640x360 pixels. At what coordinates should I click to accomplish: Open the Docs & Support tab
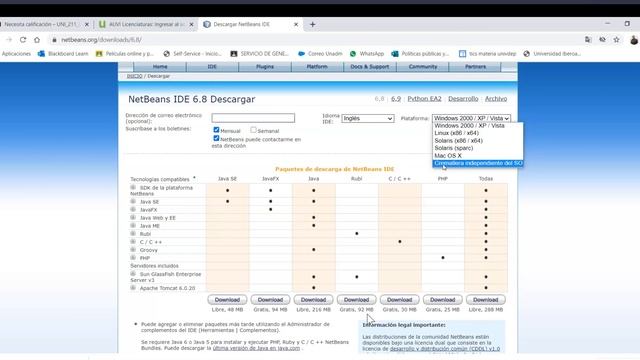pyautogui.click(x=370, y=67)
